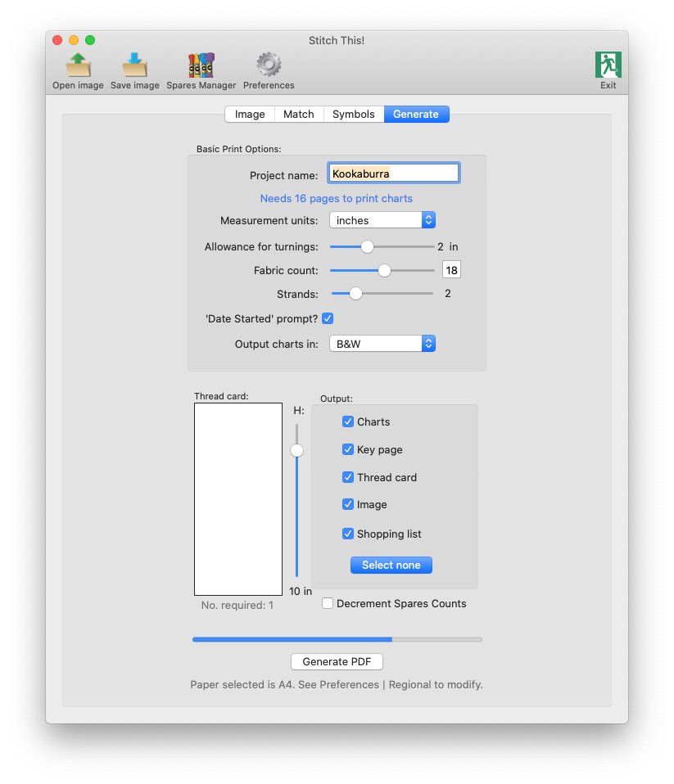
Task: Click the Exit icon
Action: point(608,65)
